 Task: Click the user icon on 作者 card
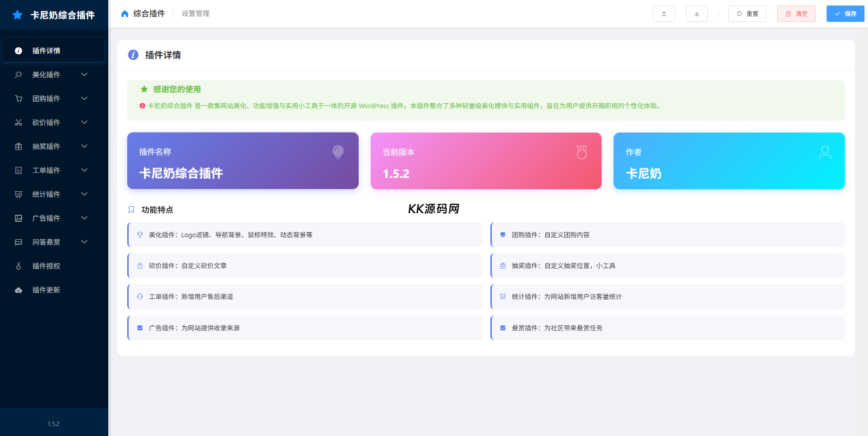825,152
